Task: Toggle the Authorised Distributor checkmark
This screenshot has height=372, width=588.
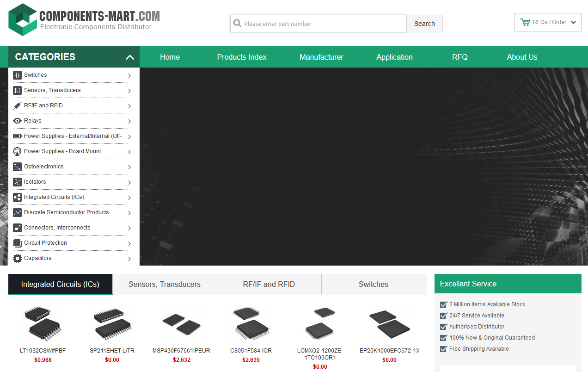Action: click(x=444, y=327)
